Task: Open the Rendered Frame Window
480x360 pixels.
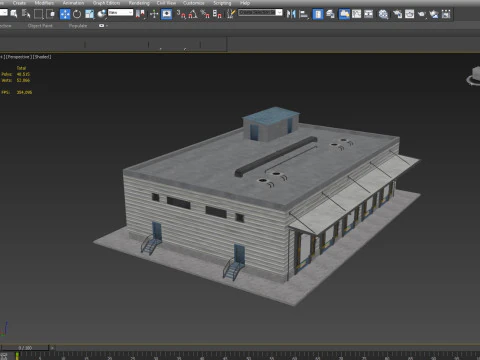Action: tap(409, 14)
